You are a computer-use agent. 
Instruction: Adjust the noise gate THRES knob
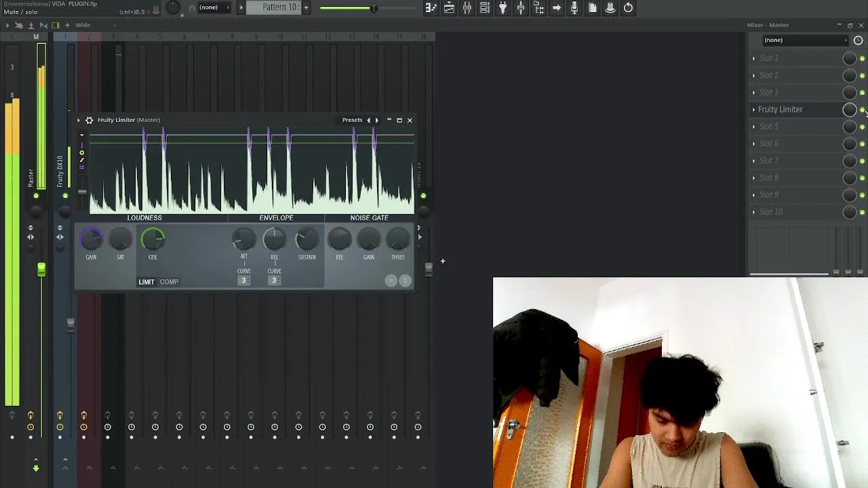pyautogui.click(x=398, y=239)
